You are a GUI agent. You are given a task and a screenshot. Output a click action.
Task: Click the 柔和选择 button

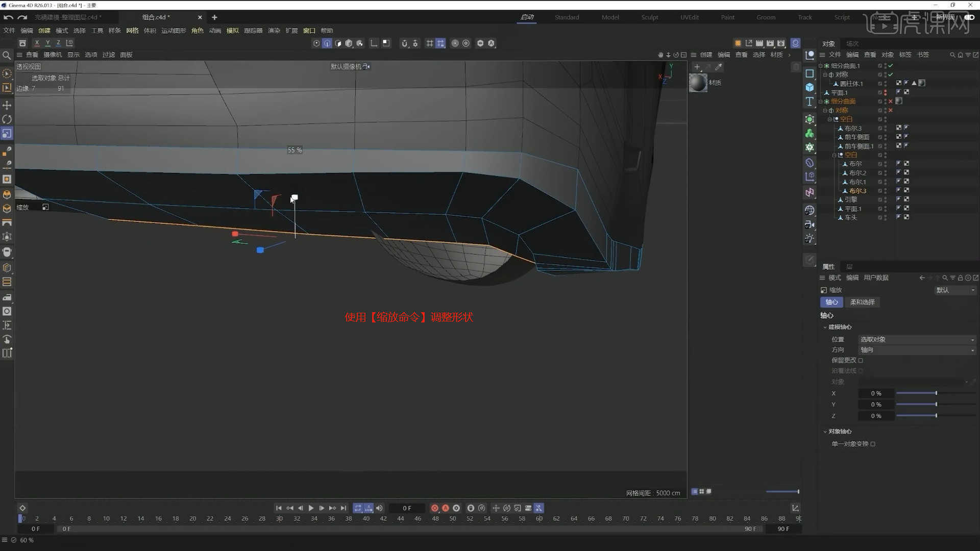[863, 302]
